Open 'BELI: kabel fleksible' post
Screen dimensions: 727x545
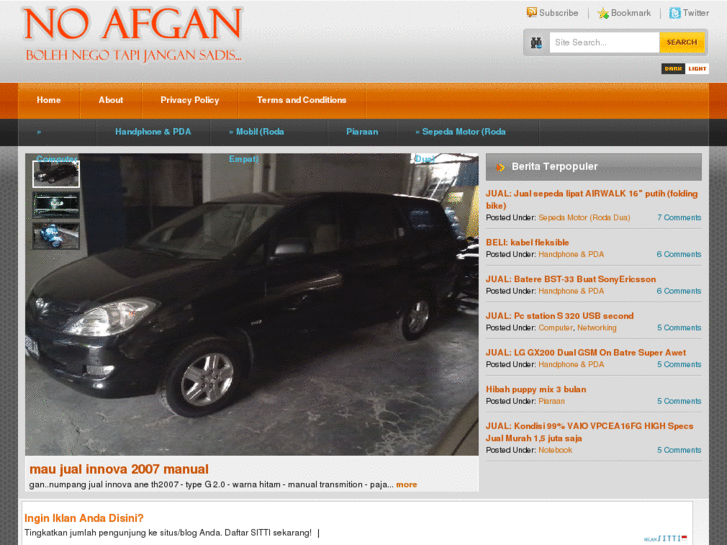[x=527, y=242]
